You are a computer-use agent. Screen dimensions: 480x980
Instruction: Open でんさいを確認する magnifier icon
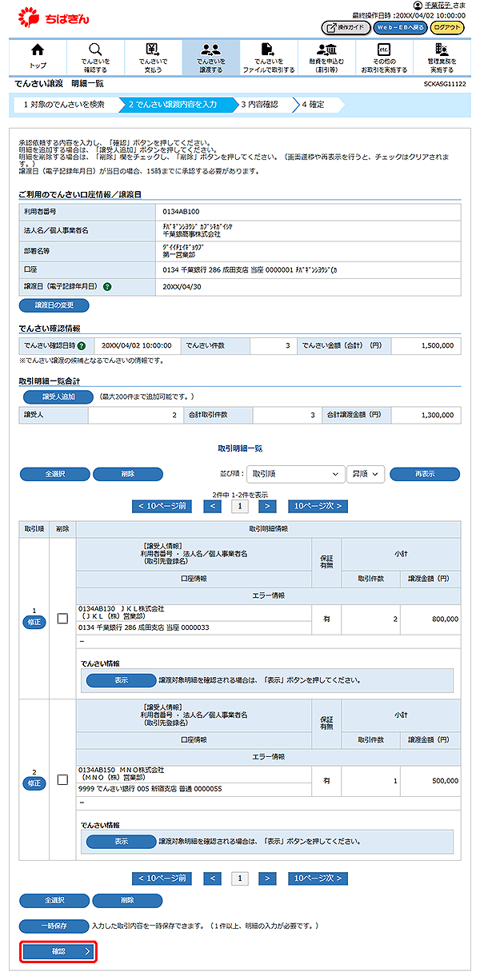(95, 50)
